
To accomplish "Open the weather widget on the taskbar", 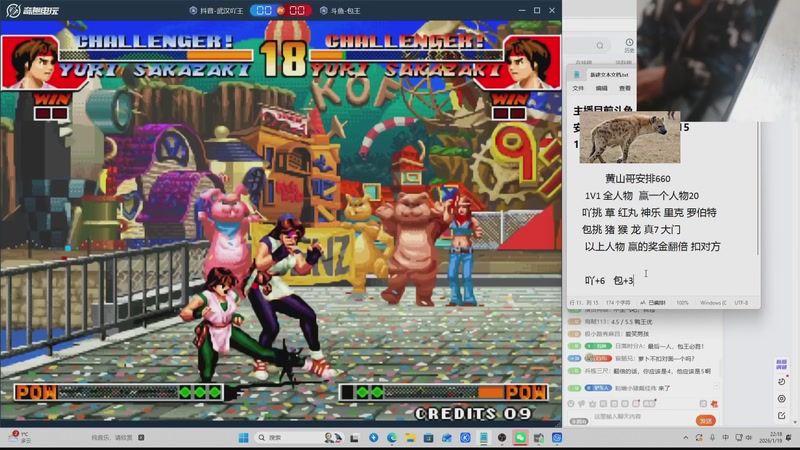I will (19, 437).
